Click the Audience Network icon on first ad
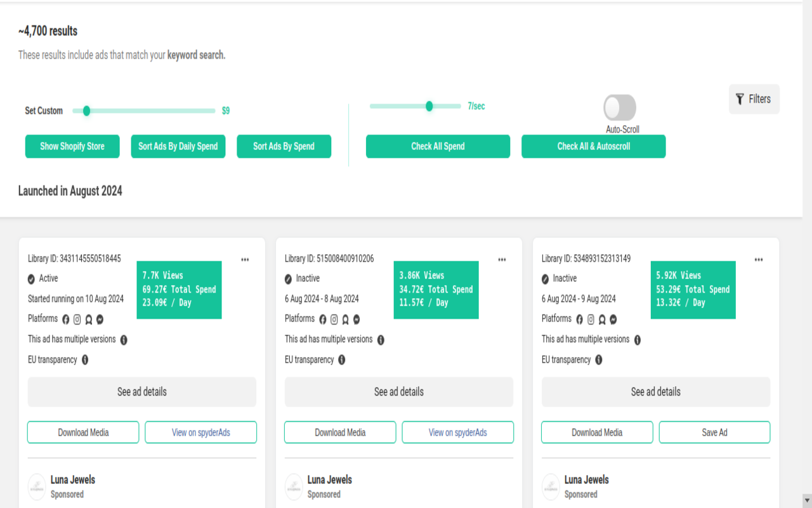 (x=89, y=319)
